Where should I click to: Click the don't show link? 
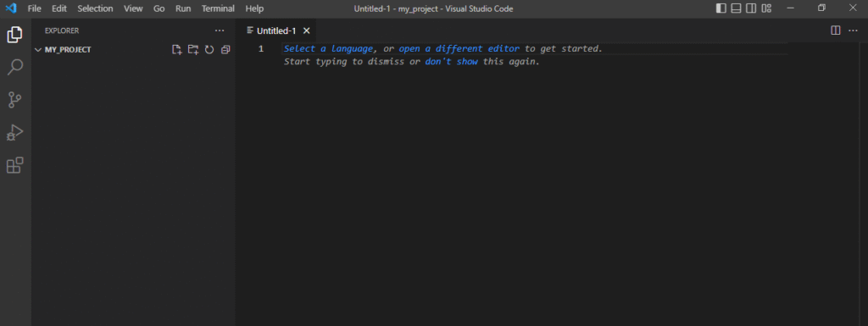(451, 61)
